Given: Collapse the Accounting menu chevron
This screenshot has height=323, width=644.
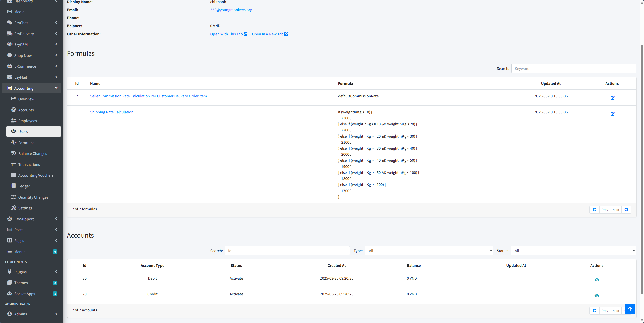Looking at the screenshot, I should tap(56, 88).
